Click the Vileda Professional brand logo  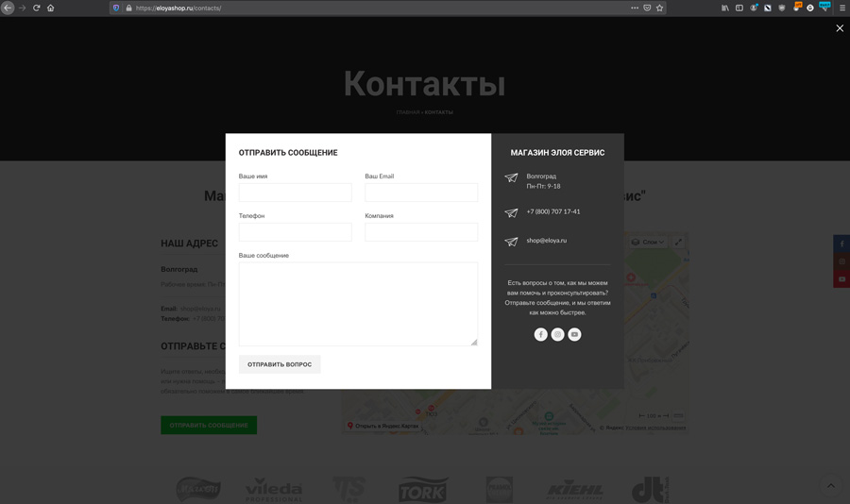click(x=274, y=489)
